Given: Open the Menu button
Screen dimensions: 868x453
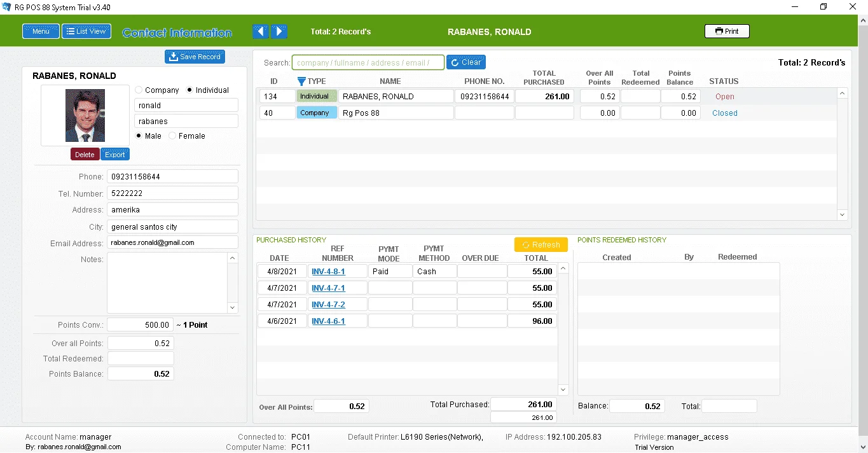Looking at the screenshot, I should [41, 31].
